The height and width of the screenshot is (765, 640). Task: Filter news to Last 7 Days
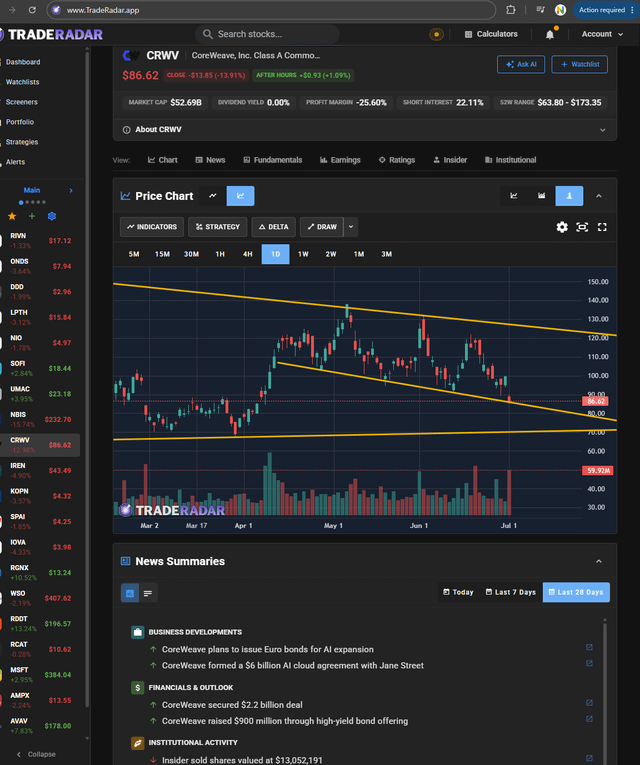pyautogui.click(x=510, y=592)
